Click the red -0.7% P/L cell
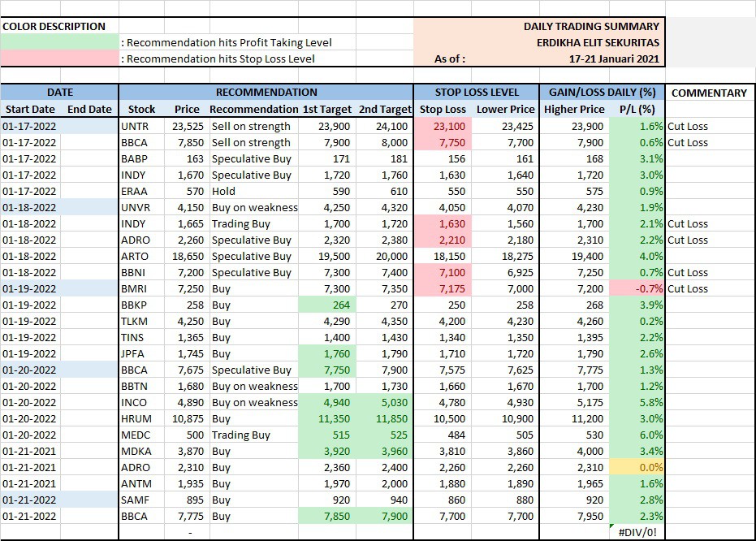 pyautogui.click(x=636, y=288)
